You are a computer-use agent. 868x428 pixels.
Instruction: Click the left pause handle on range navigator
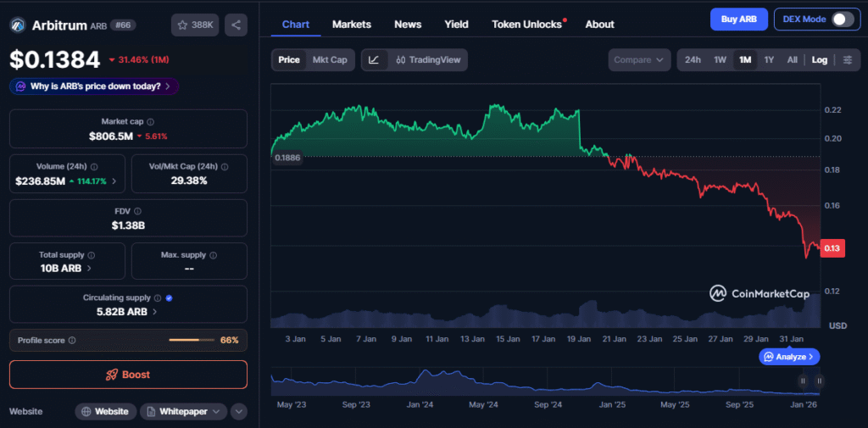click(803, 381)
